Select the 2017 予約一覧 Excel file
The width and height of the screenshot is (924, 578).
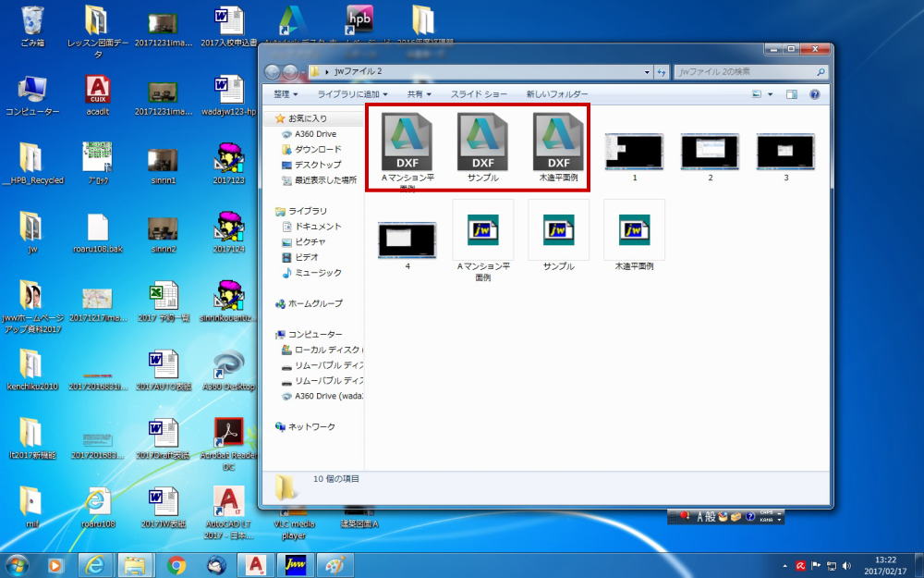click(x=164, y=302)
